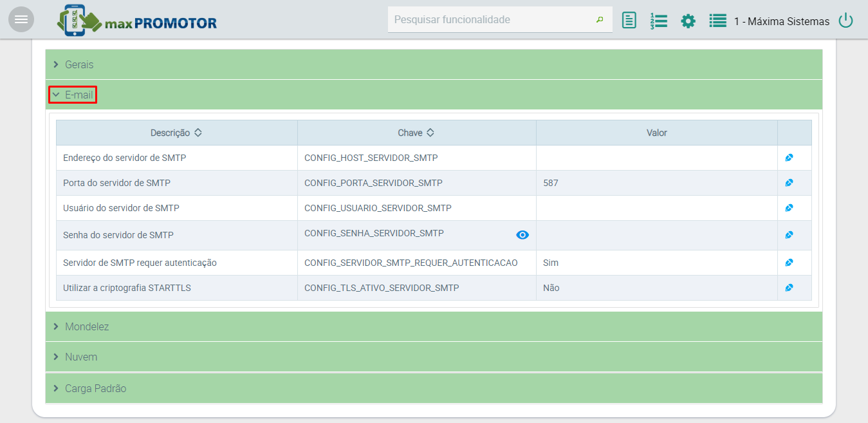Edit Porta do servidor de SMTP row
This screenshot has width=868, height=423.
(790, 183)
